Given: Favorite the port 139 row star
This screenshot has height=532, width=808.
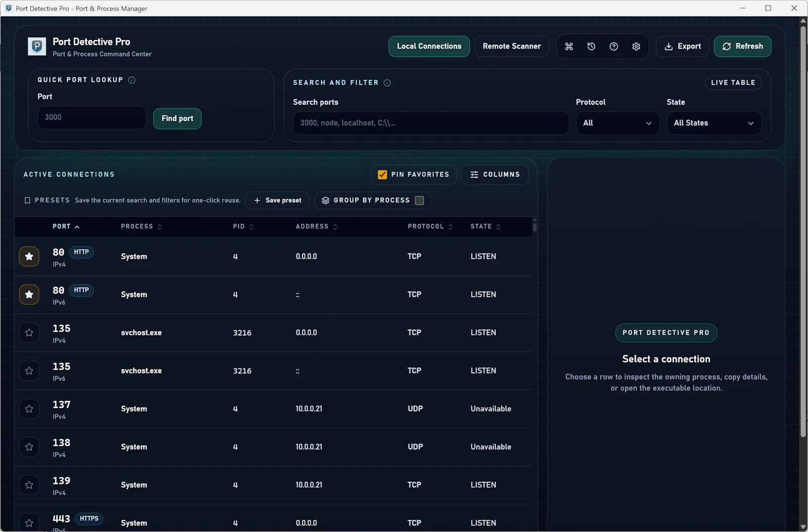Looking at the screenshot, I should point(29,485).
